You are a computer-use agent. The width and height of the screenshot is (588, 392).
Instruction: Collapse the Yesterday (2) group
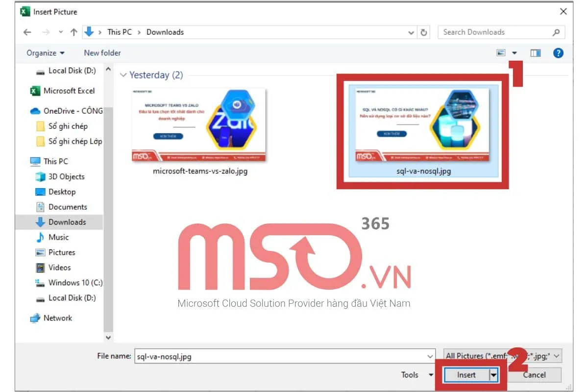(123, 75)
